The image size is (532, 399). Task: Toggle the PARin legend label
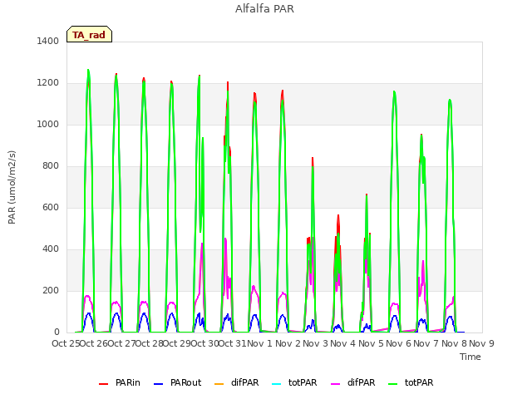[127, 382]
